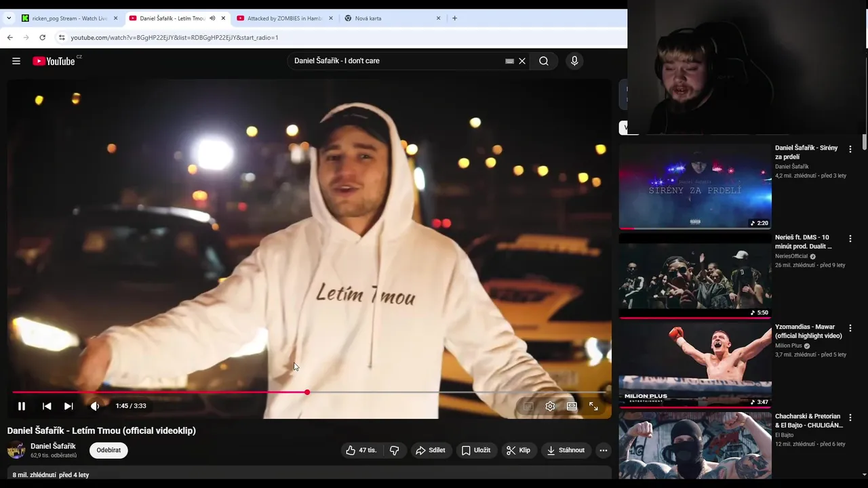The image size is (868, 488).
Task: Click the browser address bar URL
Action: pos(174,37)
